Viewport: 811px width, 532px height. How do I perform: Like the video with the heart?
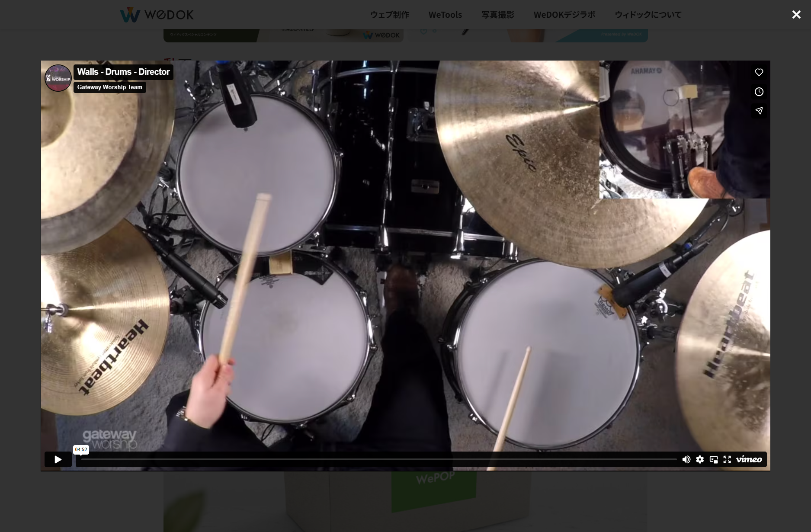click(x=759, y=72)
